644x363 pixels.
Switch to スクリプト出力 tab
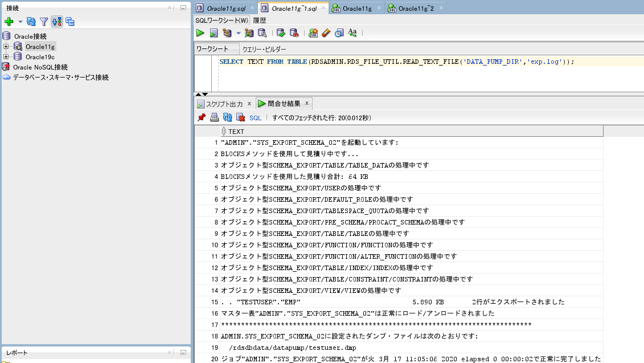224,104
